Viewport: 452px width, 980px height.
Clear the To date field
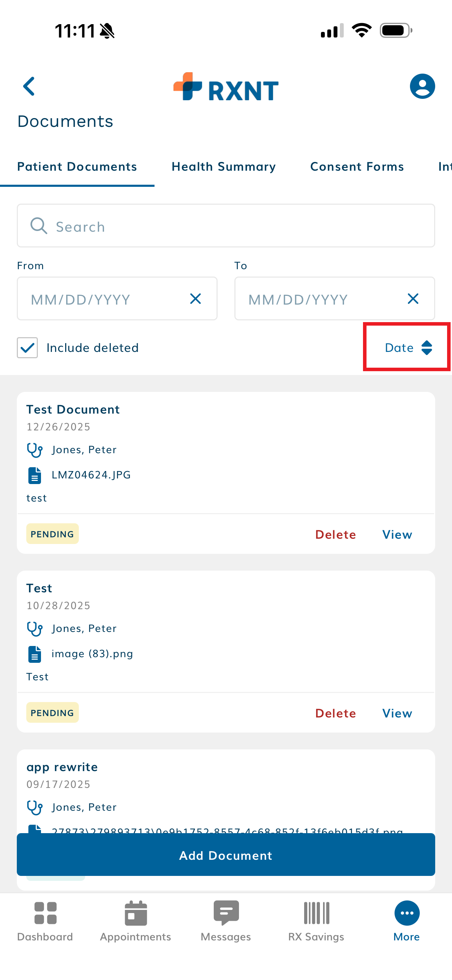pyautogui.click(x=413, y=299)
